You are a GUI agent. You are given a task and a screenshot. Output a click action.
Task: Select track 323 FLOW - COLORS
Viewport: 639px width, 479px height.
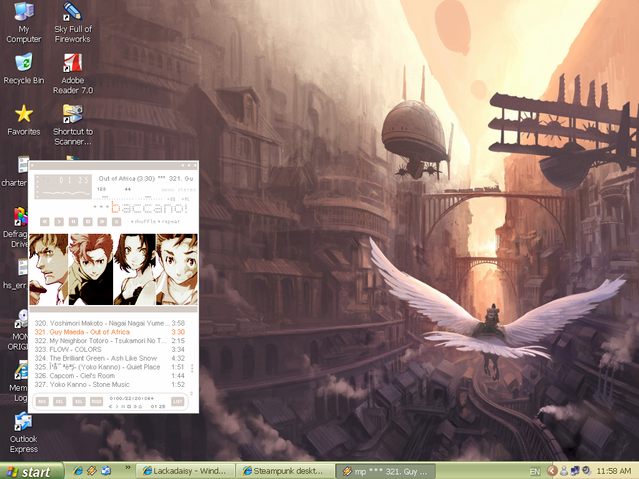pyautogui.click(x=110, y=349)
